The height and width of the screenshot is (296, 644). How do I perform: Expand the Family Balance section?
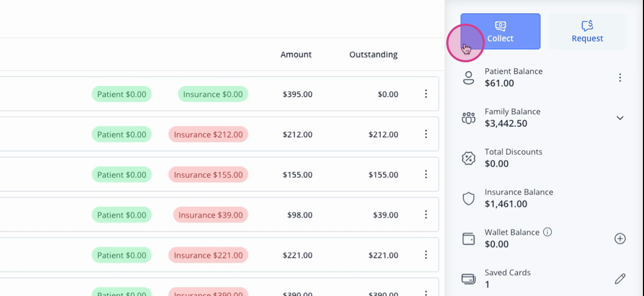620,118
